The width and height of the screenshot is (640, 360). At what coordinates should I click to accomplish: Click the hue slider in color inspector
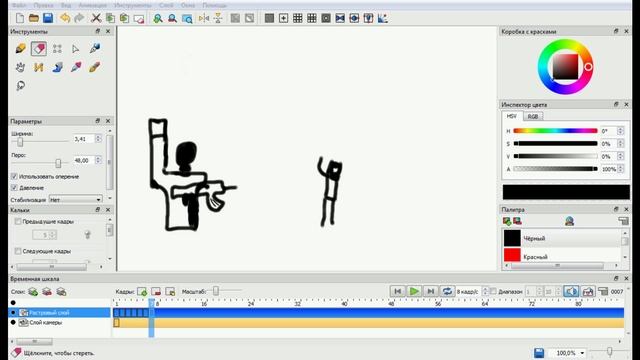[x=556, y=131]
